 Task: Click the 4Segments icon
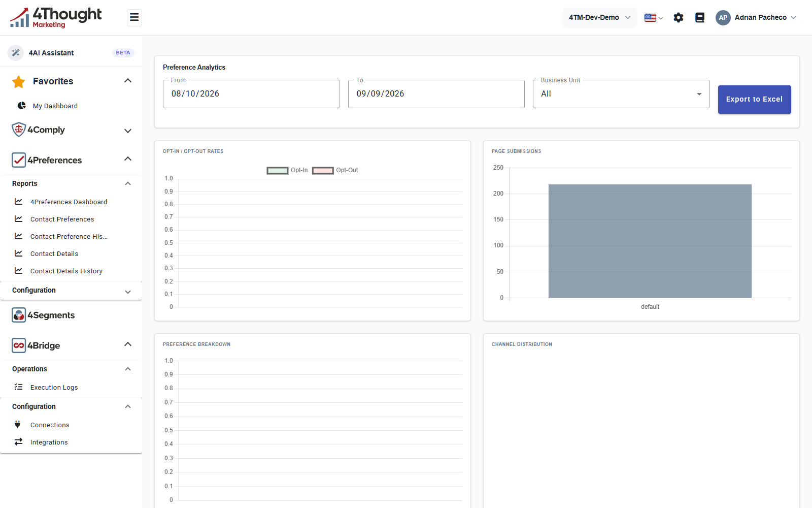19,315
